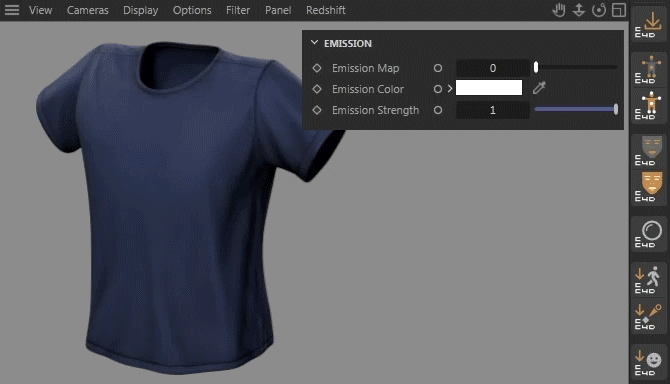Open the Cameras menu
670x384 pixels.
tap(88, 10)
